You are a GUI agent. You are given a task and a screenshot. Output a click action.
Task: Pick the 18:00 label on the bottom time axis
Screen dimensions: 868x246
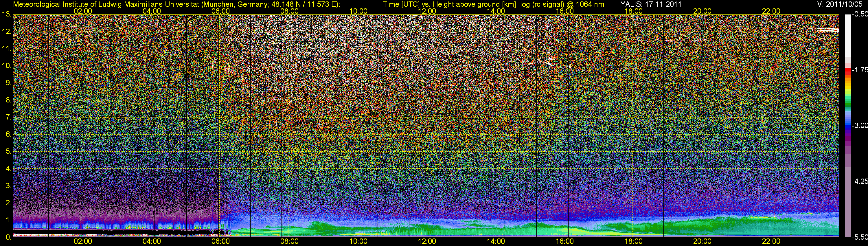click(633, 241)
